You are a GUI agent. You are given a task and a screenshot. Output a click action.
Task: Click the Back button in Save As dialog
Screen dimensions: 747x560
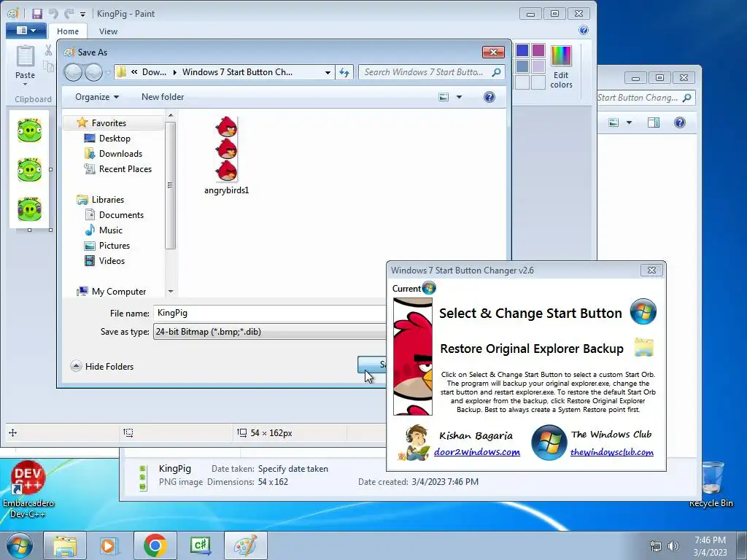(x=73, y=72)
